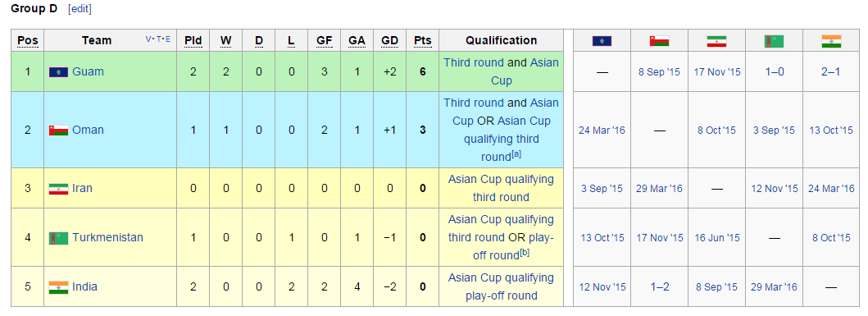Open footnote [b] in Turkmenistan's qualification

tap(525, 253)
